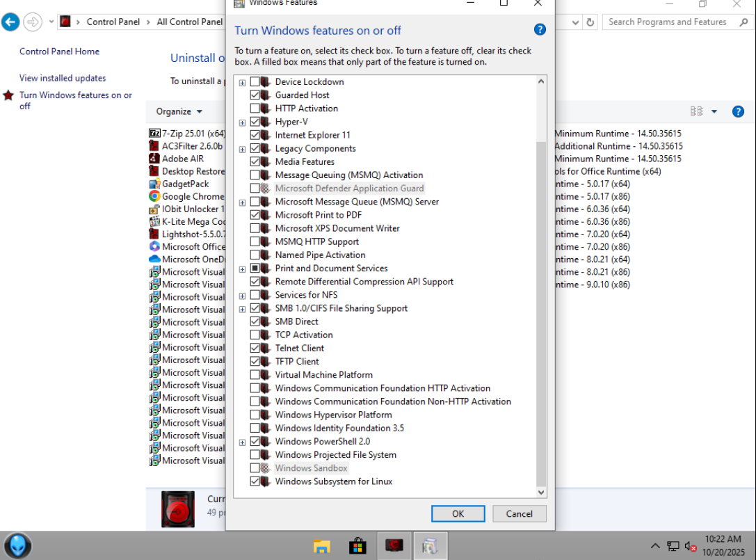Viewport: 756px width, 560px height.
Task: Click the Microsoft Office program icon
Action: pyautogui.click(x=154, y=246)
